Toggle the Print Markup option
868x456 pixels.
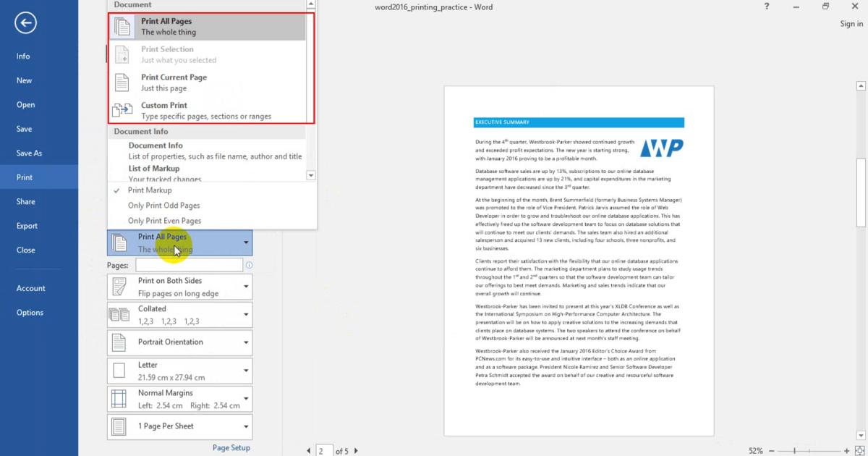tap(150, 190)
